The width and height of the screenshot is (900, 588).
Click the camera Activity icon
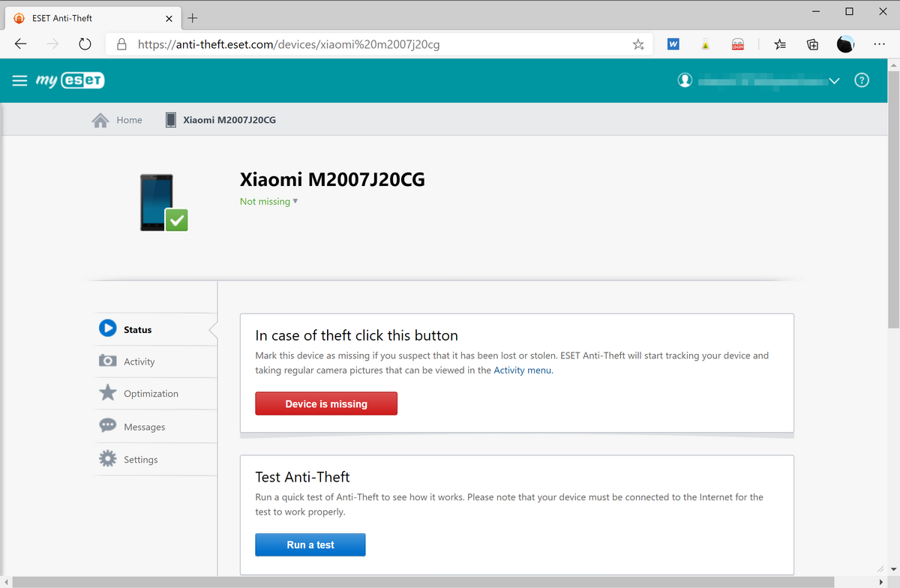click(108, 361)
